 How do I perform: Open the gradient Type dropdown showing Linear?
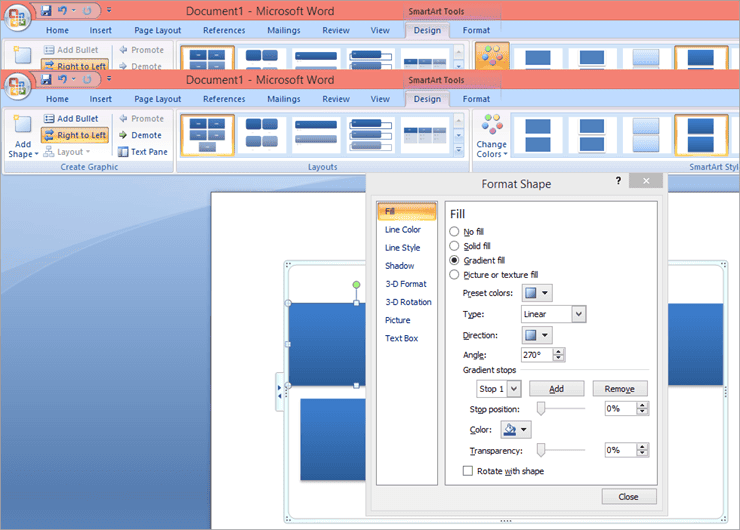pos(554,314)
